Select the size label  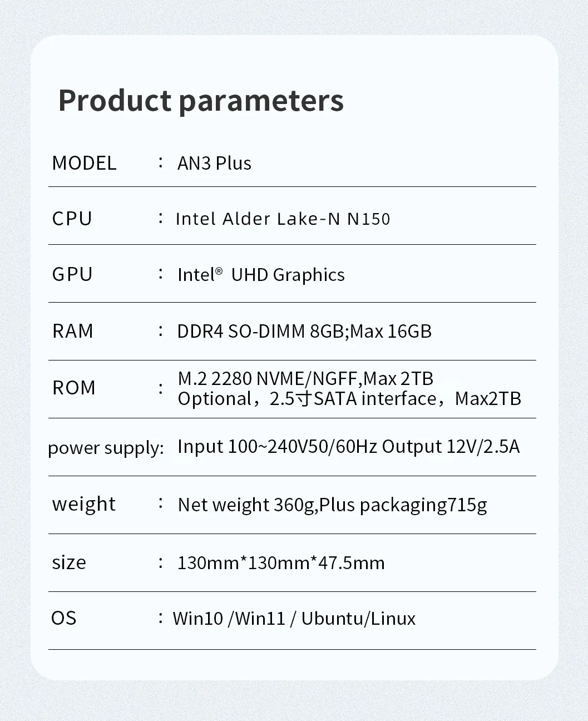coord(69,562)
